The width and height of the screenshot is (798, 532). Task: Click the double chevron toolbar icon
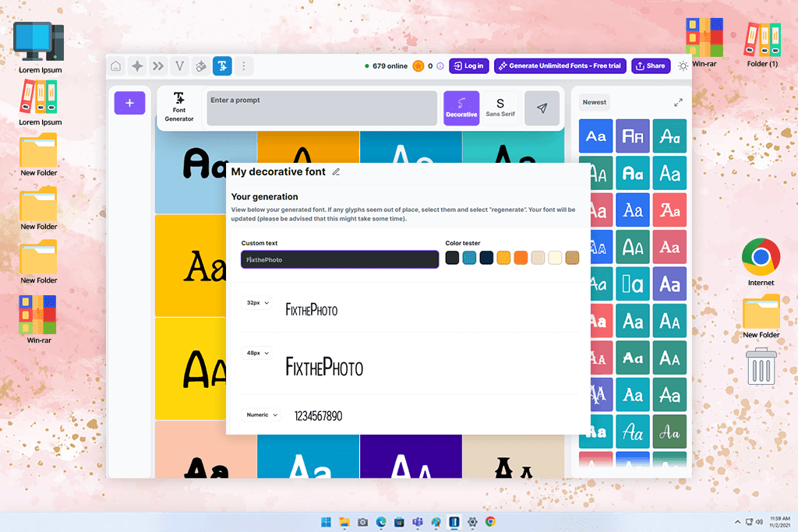[x=158, y=66]
